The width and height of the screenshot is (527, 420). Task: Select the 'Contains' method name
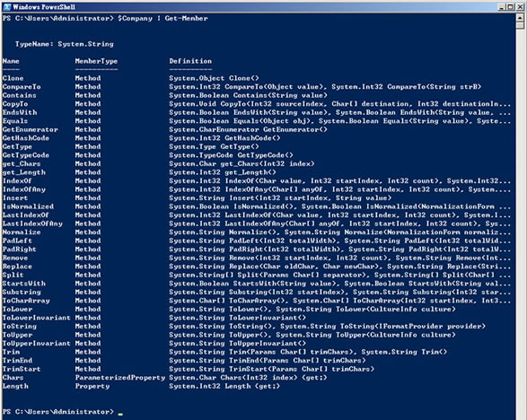(x=19, y=95)
